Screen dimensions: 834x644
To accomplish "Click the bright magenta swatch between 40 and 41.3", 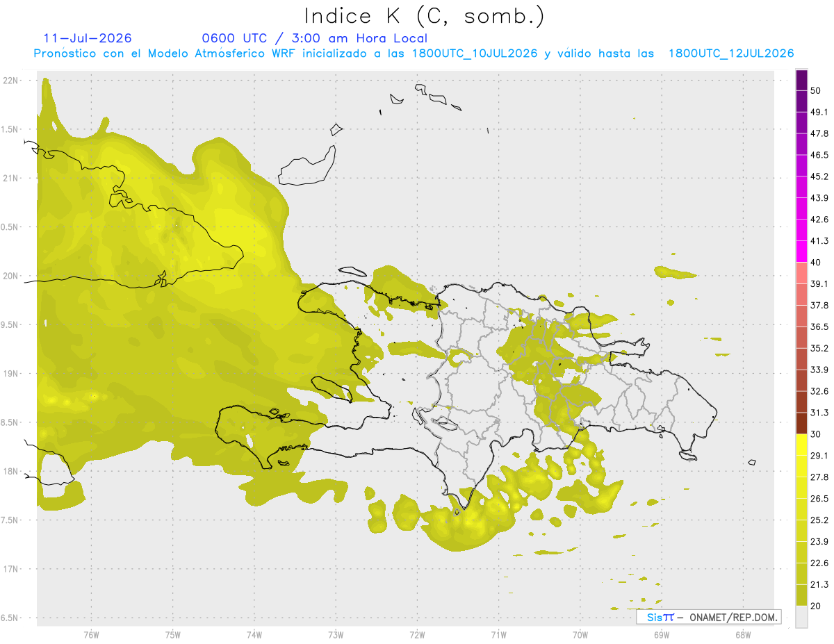I will 801,251.
